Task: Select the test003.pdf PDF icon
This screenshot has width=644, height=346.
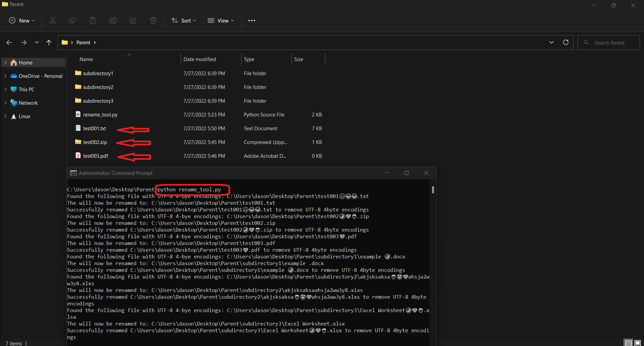Action: click(78, 155)
